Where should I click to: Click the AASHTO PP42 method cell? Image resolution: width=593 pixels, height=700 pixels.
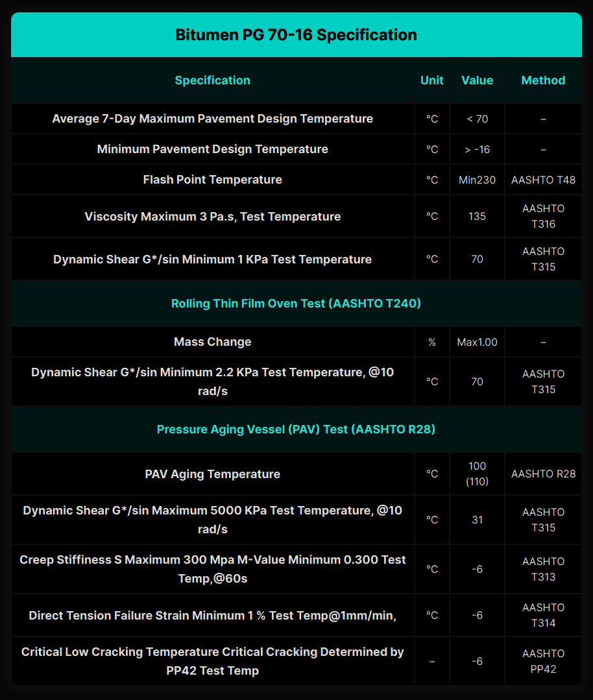(x=543, y=661)
